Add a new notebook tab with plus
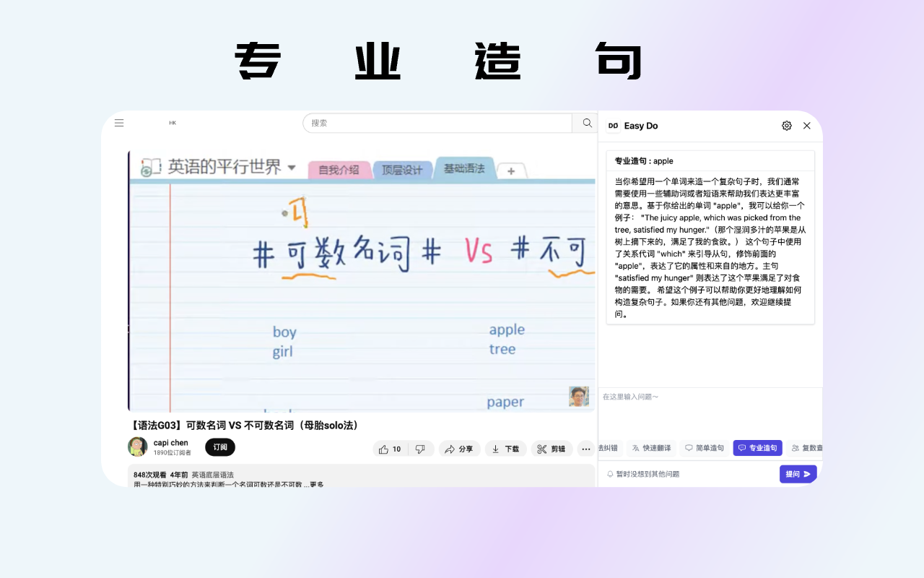 (511, 171)
